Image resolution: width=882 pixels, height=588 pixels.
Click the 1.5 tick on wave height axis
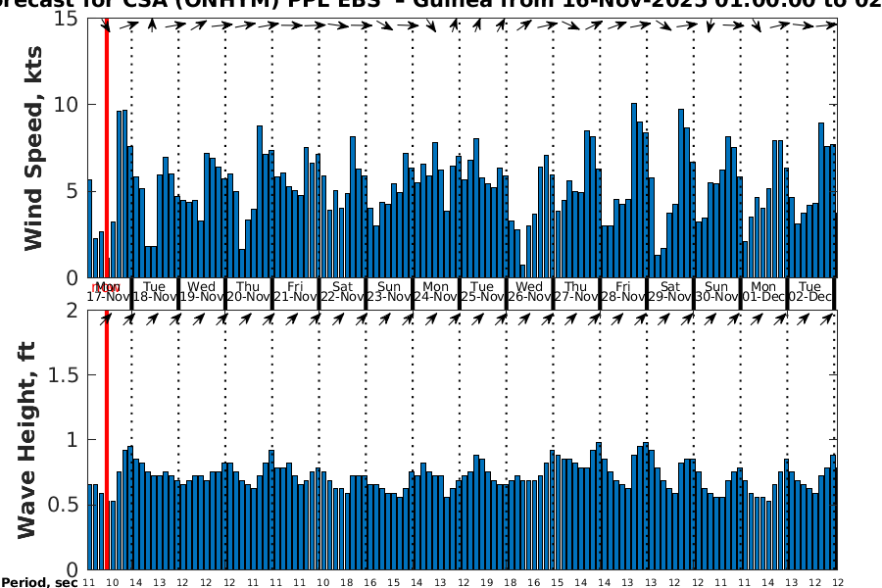(63, 374)
